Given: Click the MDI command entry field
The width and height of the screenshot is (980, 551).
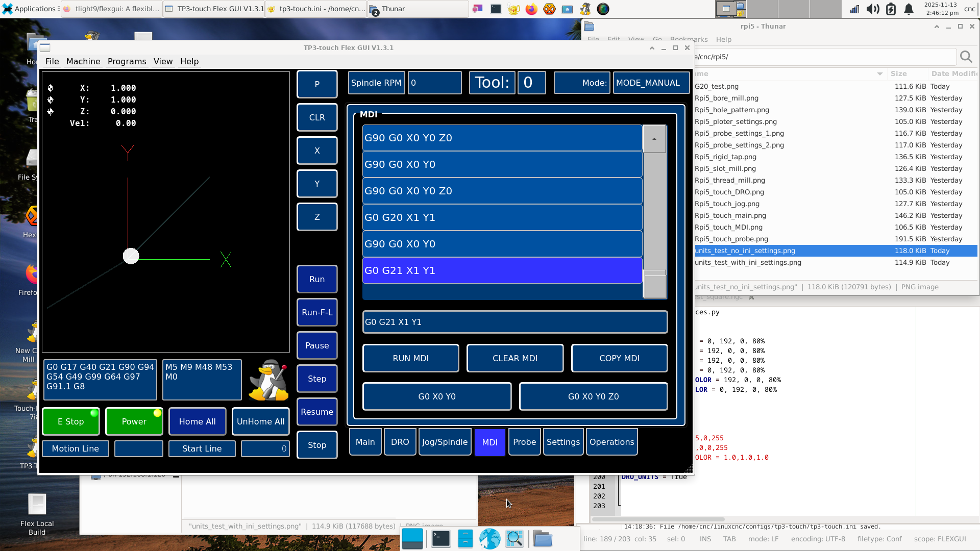Looking at the screenshot, I should [515, 322].
